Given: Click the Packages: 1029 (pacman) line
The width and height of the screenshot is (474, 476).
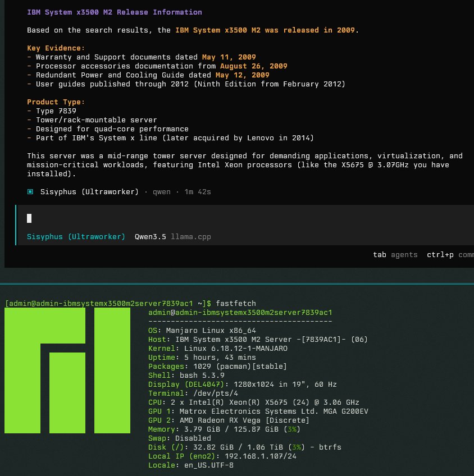Looking at the screenshot, I should (217, 367).
